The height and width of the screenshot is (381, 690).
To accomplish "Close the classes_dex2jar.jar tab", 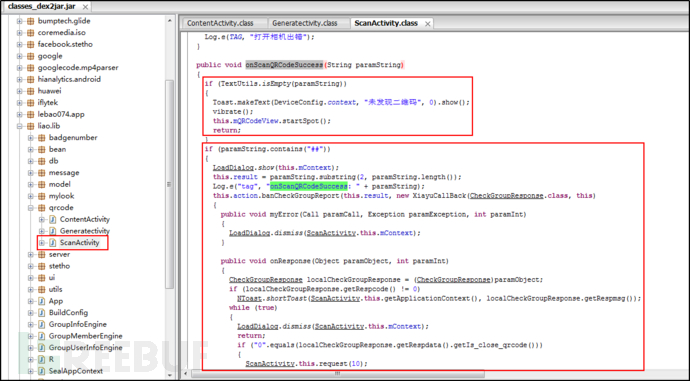I will (85, 7).
